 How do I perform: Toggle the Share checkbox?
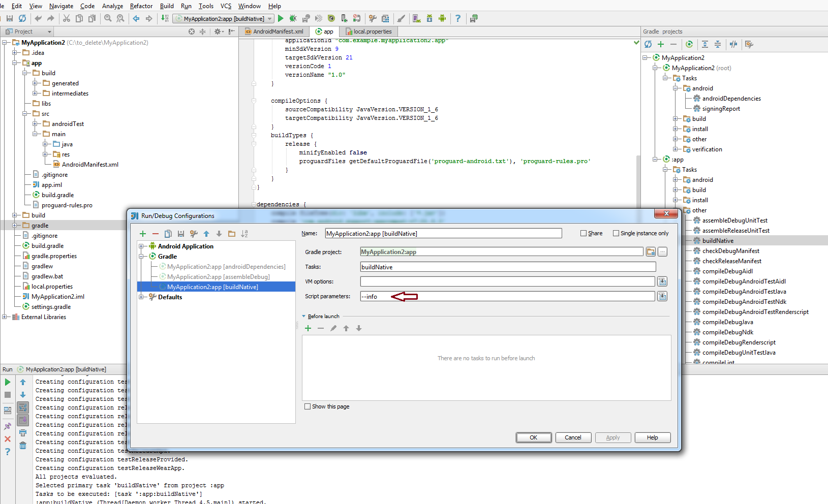[x=584, y=233]
